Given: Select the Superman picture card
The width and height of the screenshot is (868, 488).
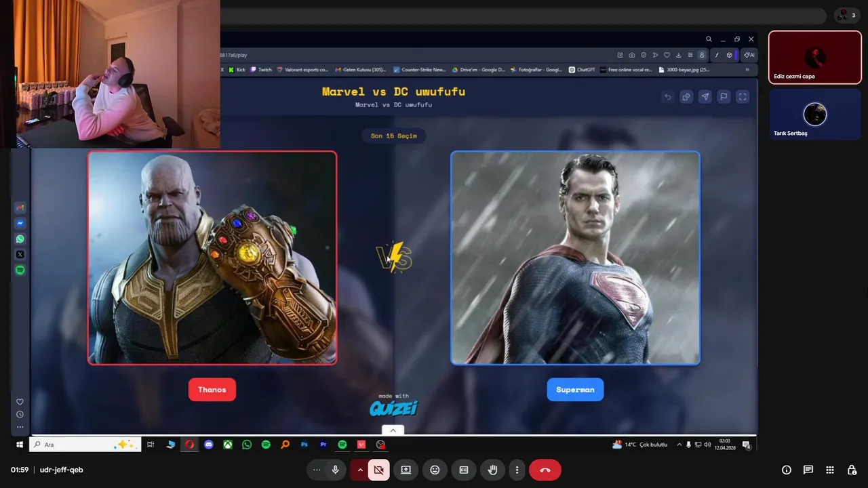Looking at the screenshot, I should point(575,258).
